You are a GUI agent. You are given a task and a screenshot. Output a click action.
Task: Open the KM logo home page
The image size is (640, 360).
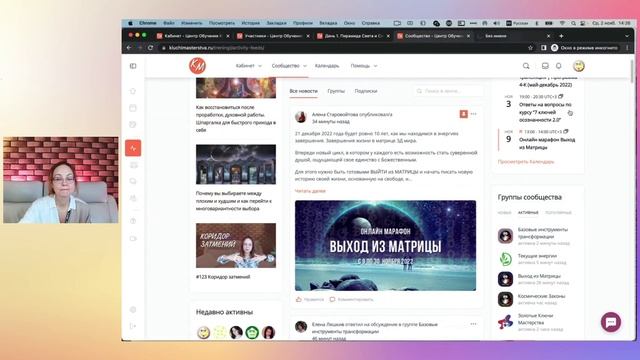pyautogui.click(x=198, y=66)
